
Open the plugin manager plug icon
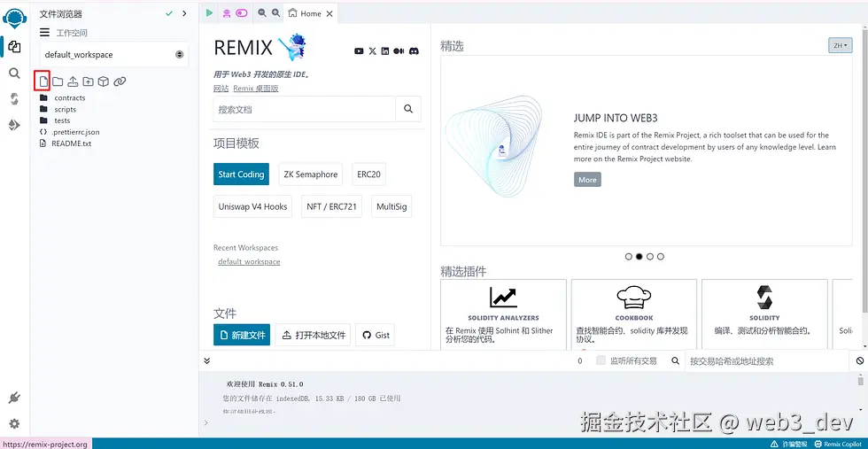[x=14, y=398]
